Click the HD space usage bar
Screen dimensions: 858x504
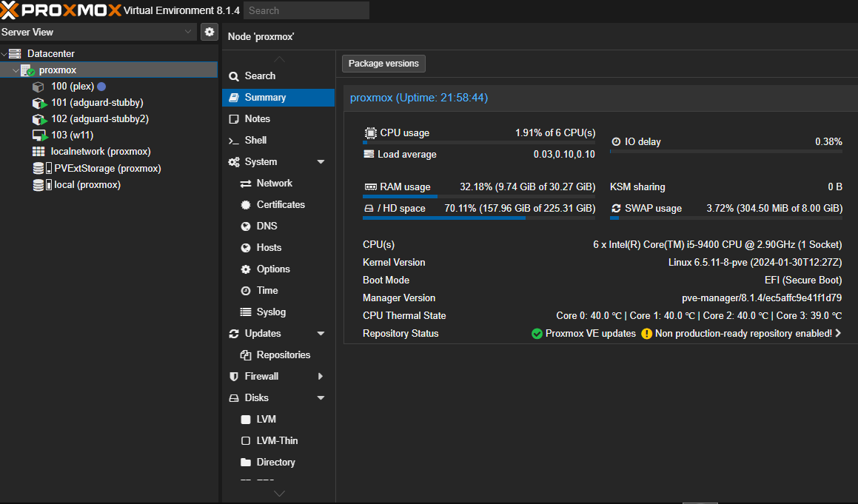pyautogui.click(x=479, y=218)
